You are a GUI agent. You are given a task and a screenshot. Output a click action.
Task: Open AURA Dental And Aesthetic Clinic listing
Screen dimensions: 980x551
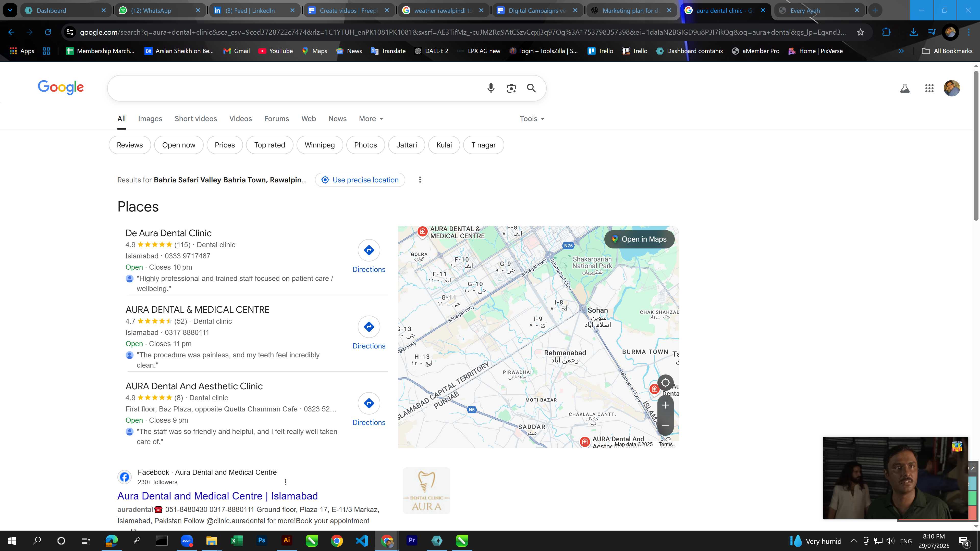[194, 386]
